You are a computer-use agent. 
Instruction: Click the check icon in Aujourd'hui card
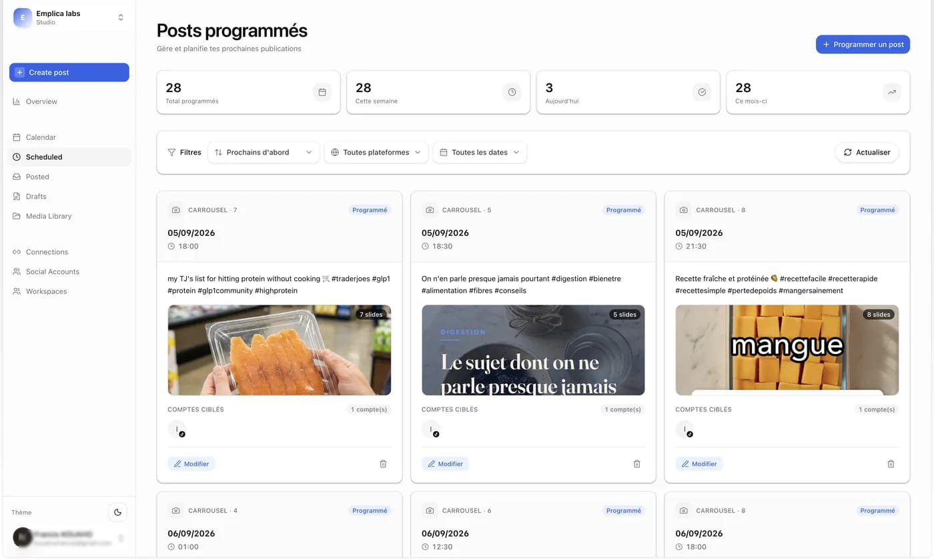pos(702,92)
